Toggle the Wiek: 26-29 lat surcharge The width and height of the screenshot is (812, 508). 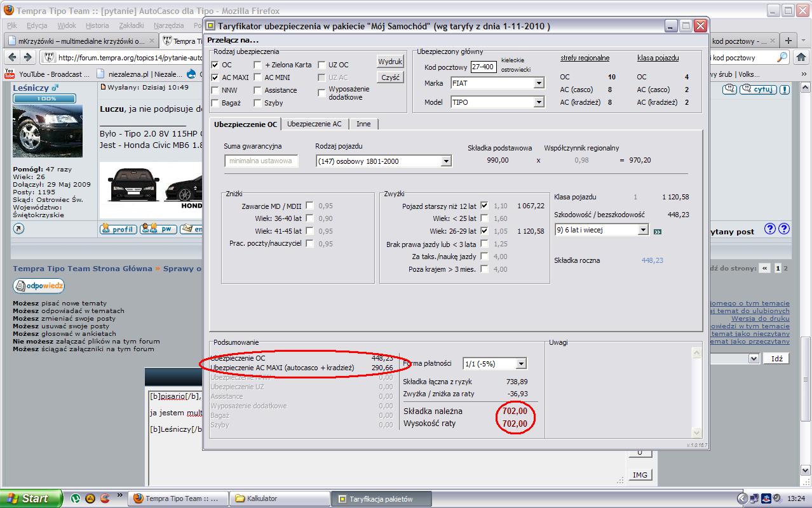[x=485, y=231]
